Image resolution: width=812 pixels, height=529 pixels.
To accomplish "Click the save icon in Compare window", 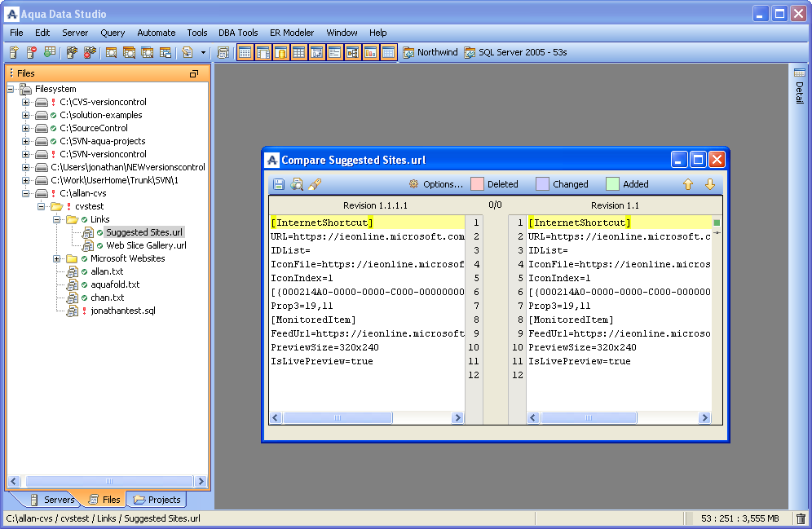I will [x=279, y=184].
